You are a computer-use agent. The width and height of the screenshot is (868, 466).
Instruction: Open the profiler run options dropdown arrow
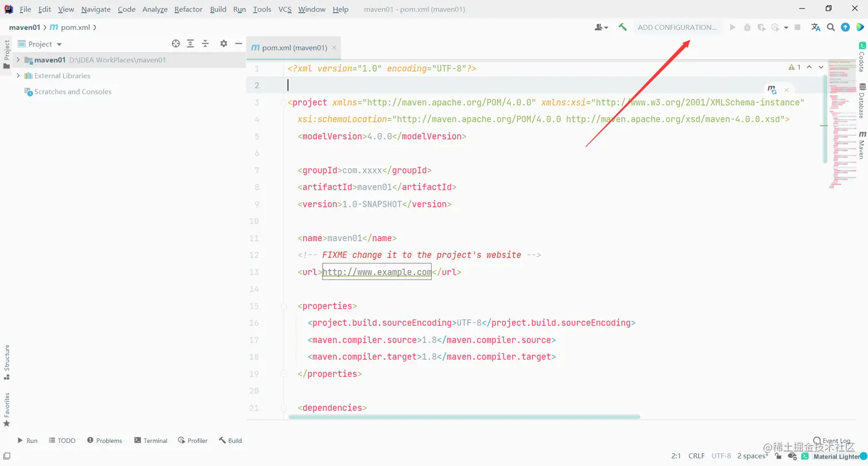coord(786,27)
